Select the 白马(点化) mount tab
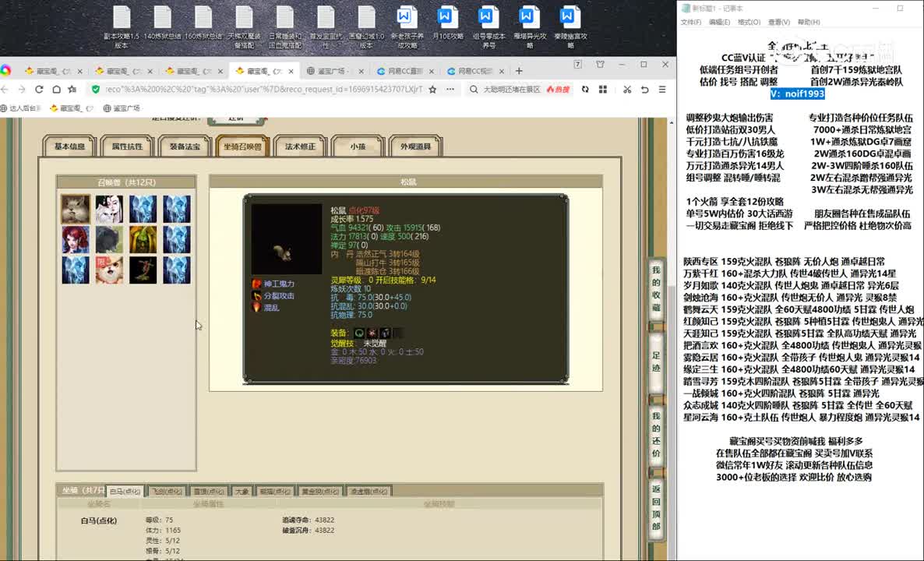Screen dimensions: 924x561 [125, 491]
